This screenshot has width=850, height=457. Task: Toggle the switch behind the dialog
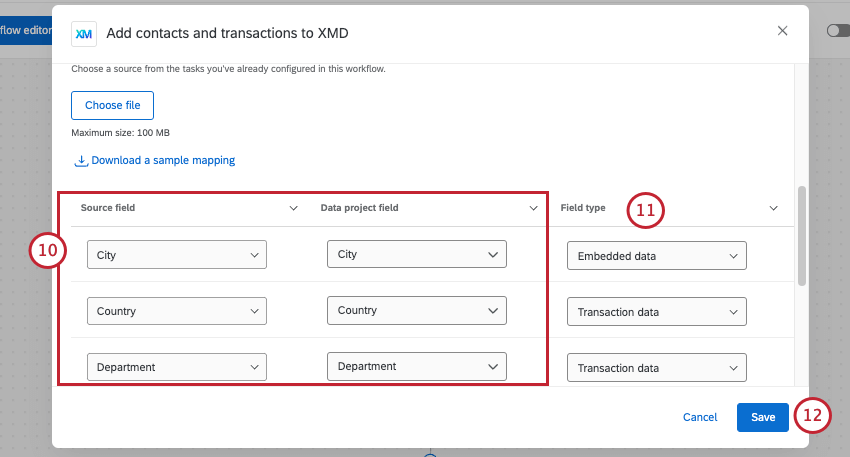pyautogui.click(x=837, y=32)
